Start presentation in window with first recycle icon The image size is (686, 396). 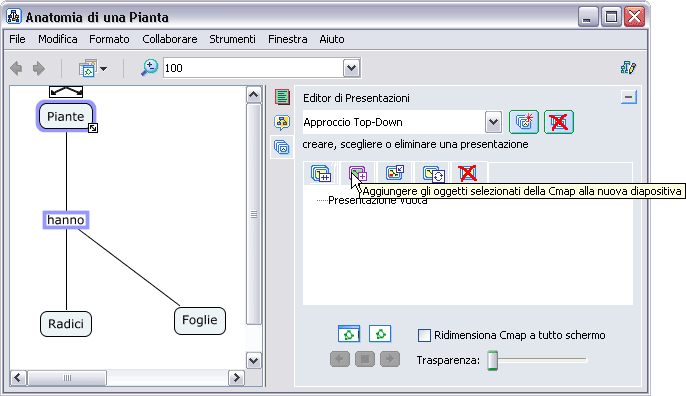[349, 334]
